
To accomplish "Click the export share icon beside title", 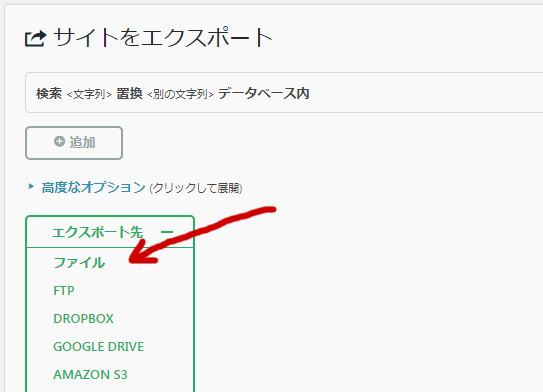I will 35,38.
